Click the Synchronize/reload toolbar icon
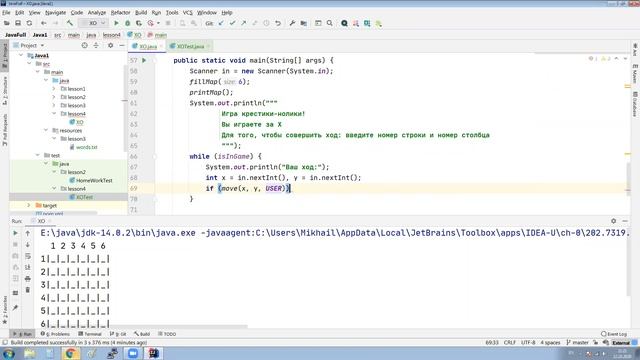 click(29, 23)
